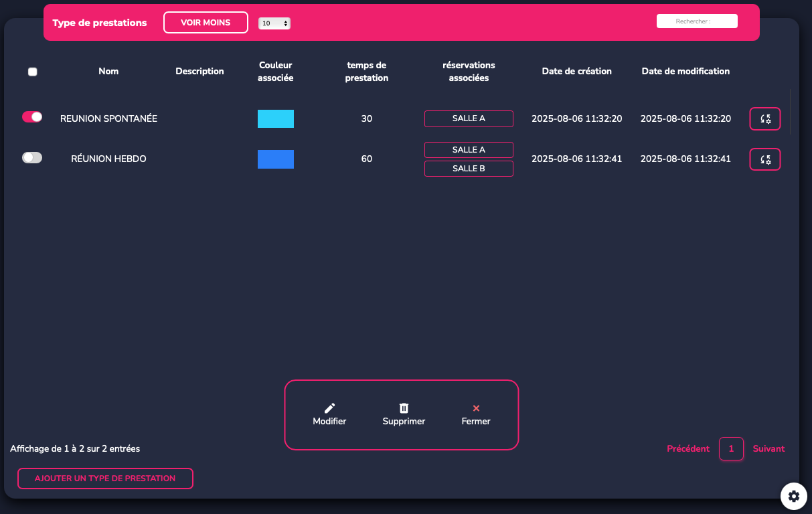The image size is (812, 514).
Task: Check the select-all checkbox in header
Action: pyautogui.click(x=33, y=72)
